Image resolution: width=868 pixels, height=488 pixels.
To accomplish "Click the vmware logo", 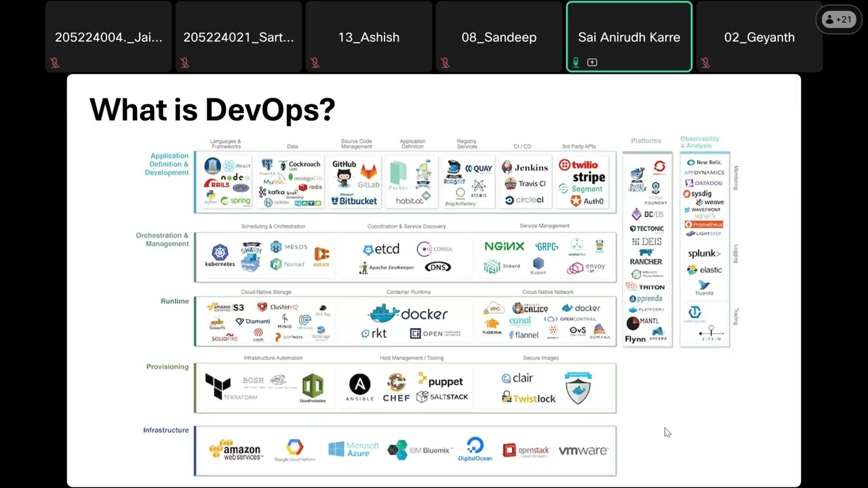I will pyautogui.click(x=583, y=451).
